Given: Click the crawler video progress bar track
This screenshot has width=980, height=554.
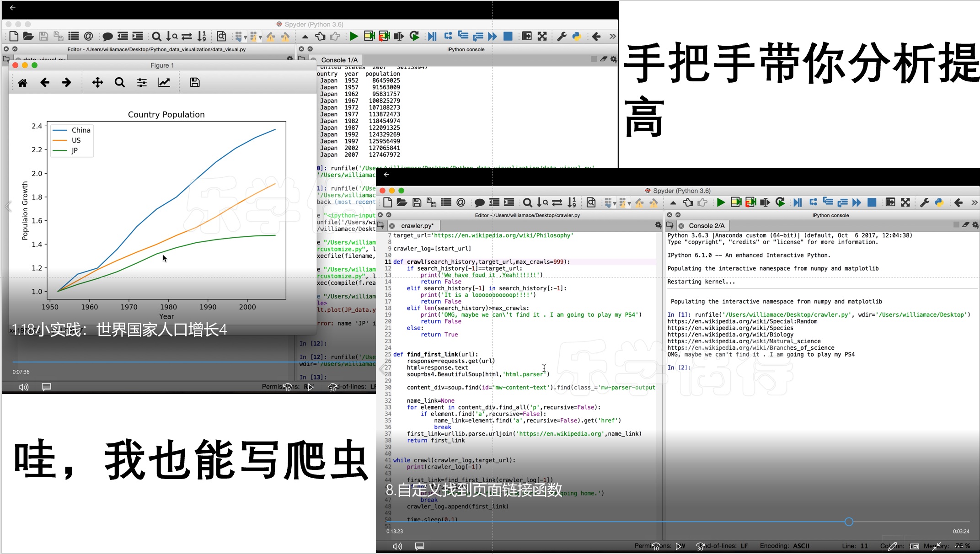Looking at the screenshot, I should [678, 522].
